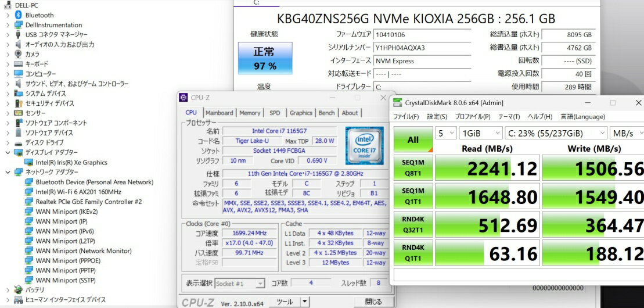Expand the キーボード keyboard category
The height and width of the screenshot is (308, 644).
pos(8,64)
